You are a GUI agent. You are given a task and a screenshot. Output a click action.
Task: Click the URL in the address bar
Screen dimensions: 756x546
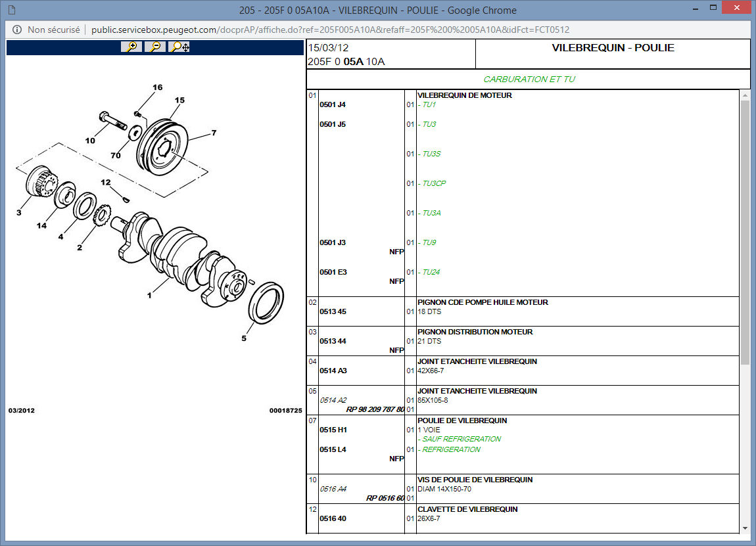330,30
